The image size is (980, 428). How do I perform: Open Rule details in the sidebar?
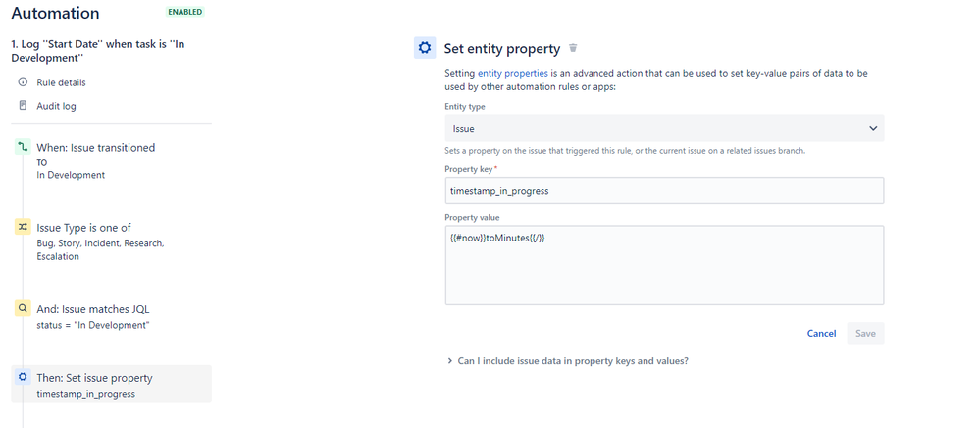pyautogui.click(x=61, y=82)
